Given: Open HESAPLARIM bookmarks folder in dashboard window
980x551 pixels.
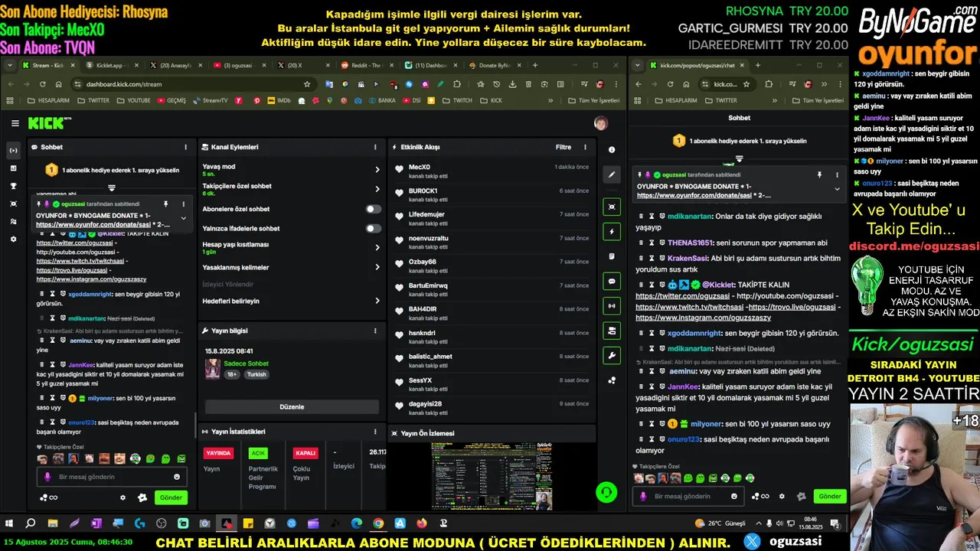Looking at the screenshot, I should (48, 100).
